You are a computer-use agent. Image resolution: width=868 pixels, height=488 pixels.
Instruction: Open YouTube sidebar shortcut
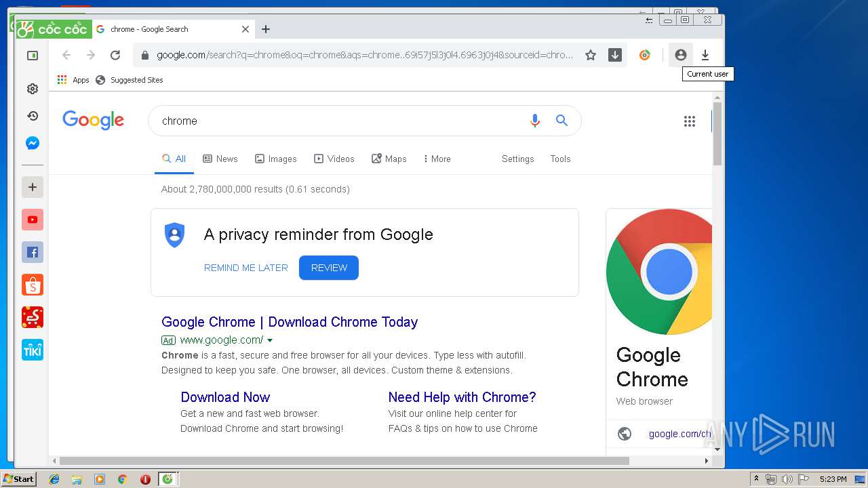point(33,220)
